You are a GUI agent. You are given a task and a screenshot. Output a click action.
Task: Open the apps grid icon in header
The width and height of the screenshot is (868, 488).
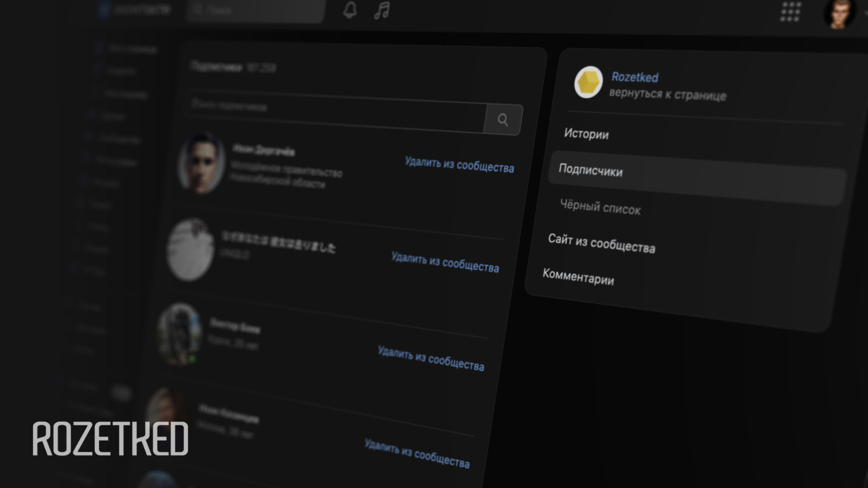tap(790, 11)
